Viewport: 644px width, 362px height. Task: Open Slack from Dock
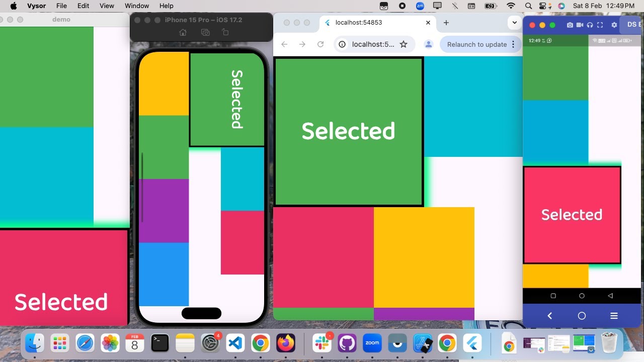[322, 343]
